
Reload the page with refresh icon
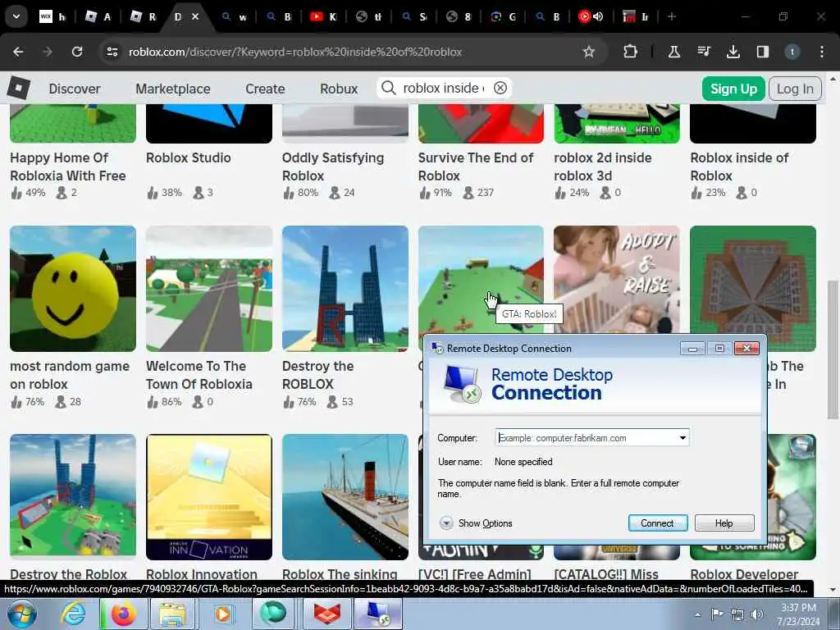[x=77, y=52]
